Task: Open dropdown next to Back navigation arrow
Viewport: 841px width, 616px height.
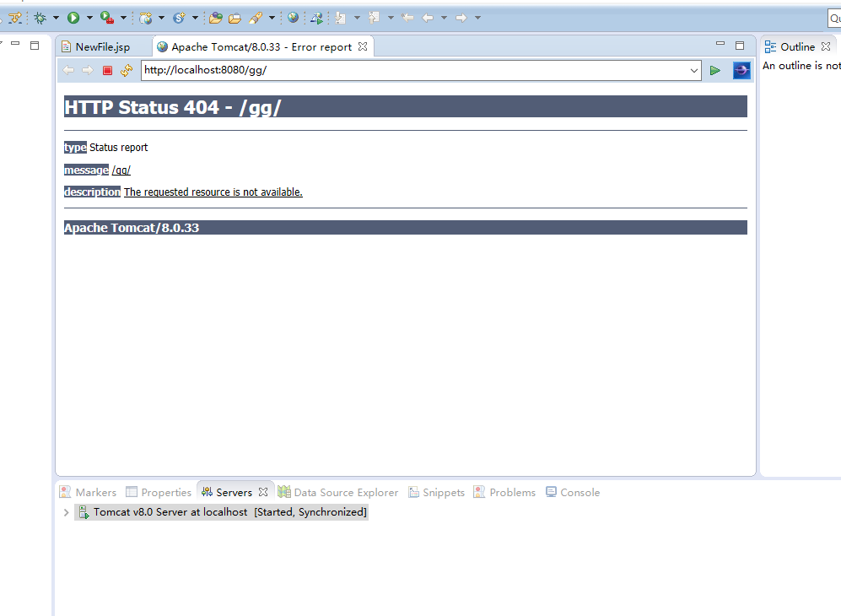Action: [x=444, y=18]
